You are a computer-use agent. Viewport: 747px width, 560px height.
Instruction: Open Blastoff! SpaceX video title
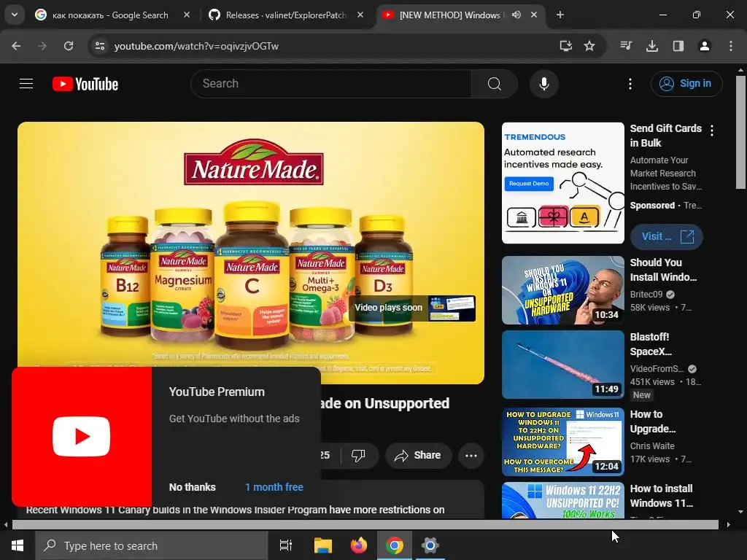651,344
